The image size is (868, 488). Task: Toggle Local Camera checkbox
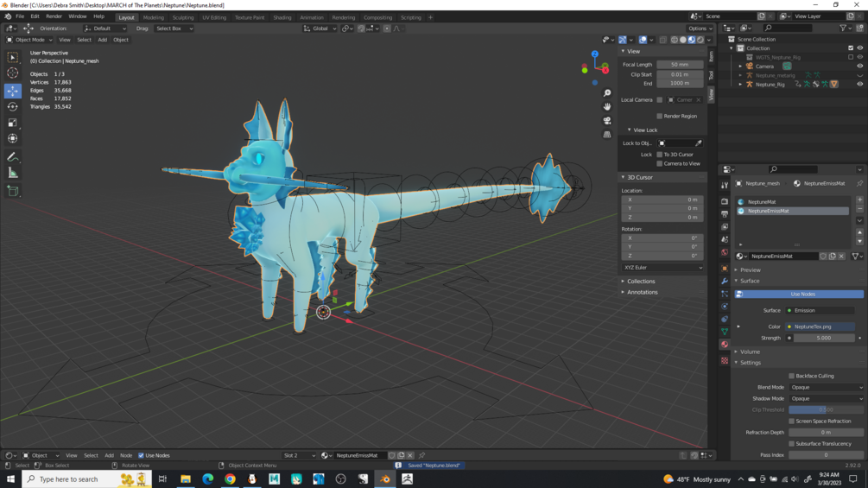(x=659, y=100)
